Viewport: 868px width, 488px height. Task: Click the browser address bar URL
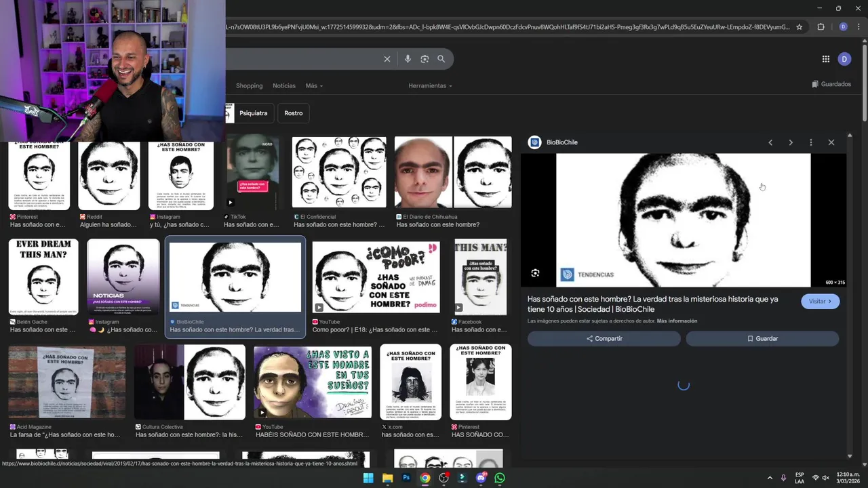click(507, 27)
